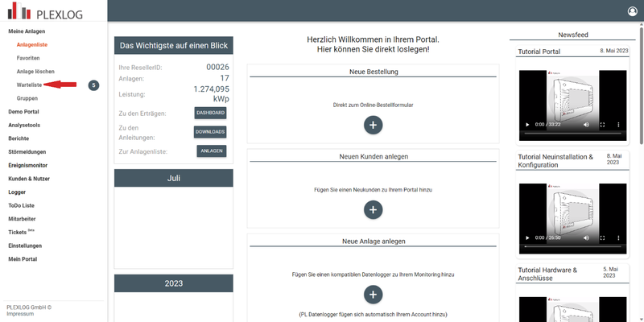Enter fullscreen on Tutorial Portal video

coord(602,125)
